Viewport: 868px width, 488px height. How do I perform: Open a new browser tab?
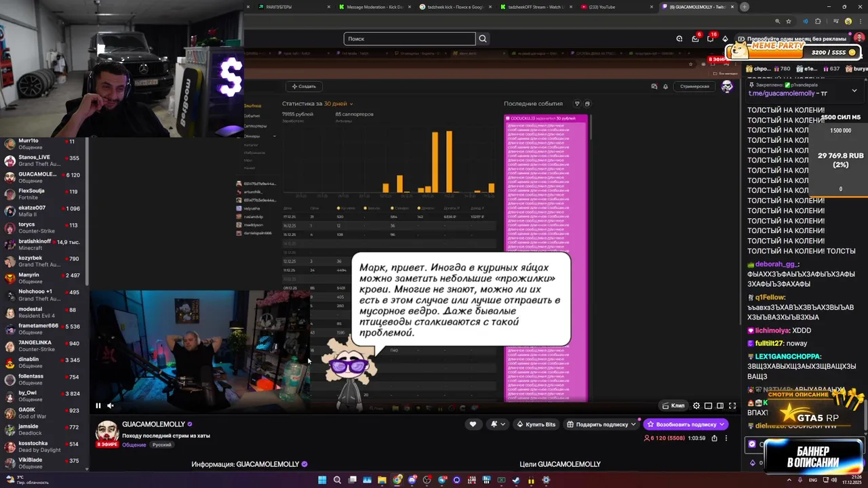pos(744,7)
